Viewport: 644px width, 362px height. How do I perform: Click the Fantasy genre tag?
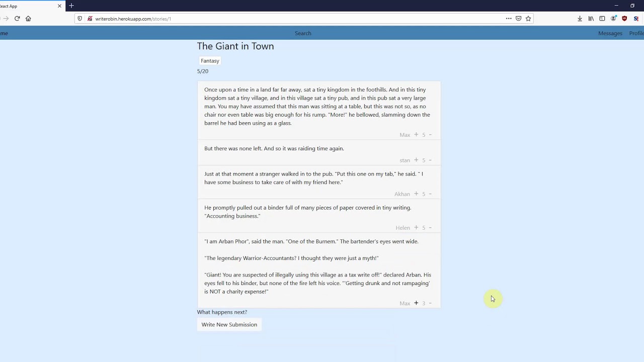point(210,61)
